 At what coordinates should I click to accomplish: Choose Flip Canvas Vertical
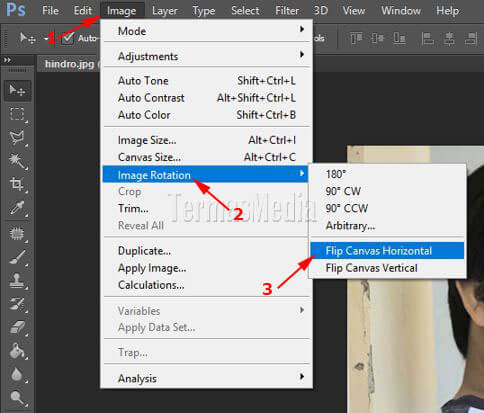point(387,268)
